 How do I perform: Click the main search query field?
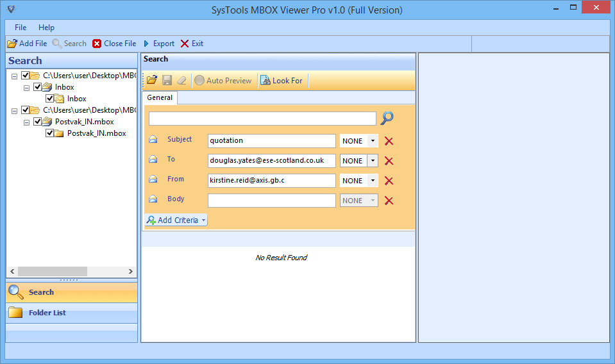(x=262, y=119)
